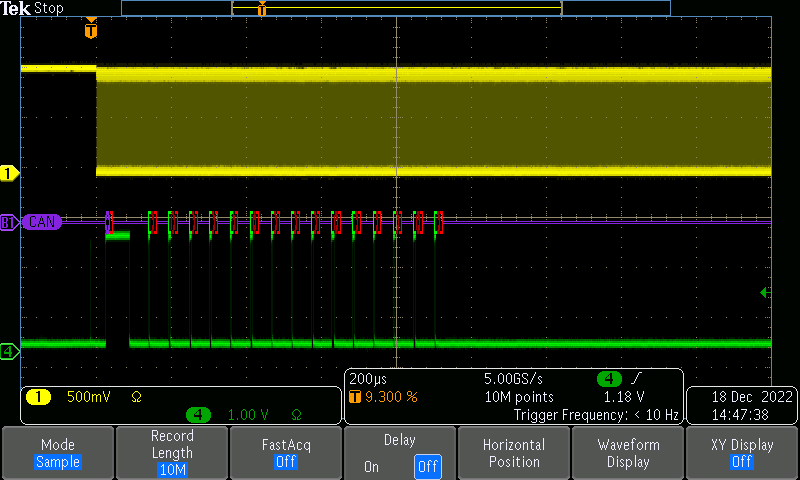
Task: Select the yellow channel 1 badge
Action: [38, 397]
